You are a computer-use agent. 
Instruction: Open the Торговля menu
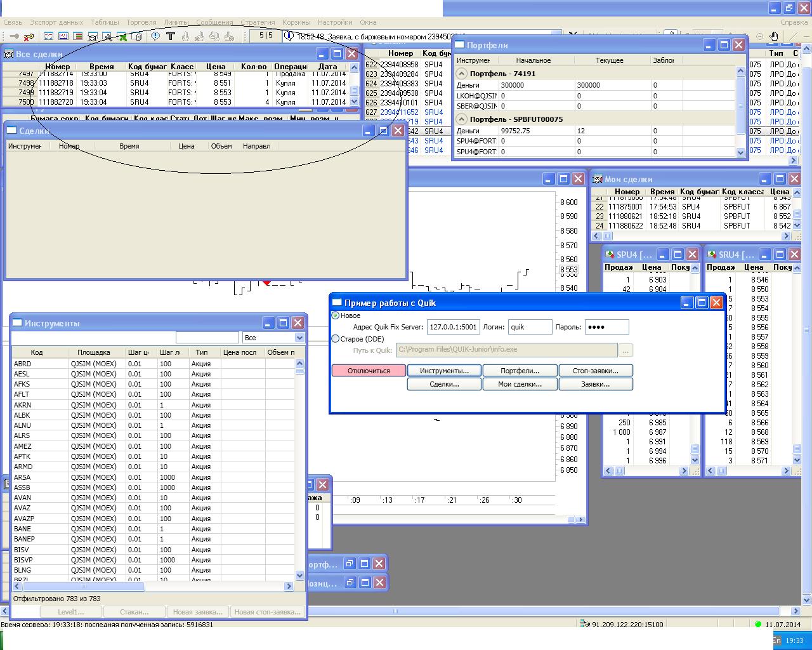pyautogui.click(x=141, y=22)
